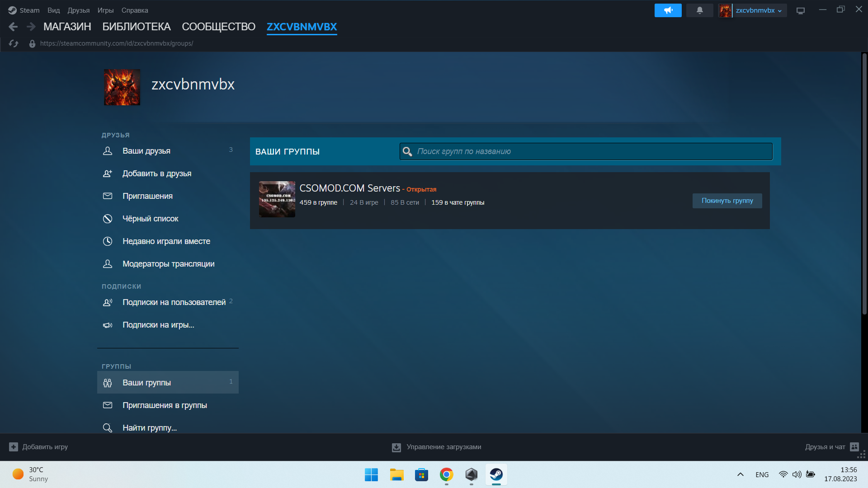Click the Friends and Chat icon
Image resolution: width=868 pixels, height=488 pixels.
(x=854, y=447)
